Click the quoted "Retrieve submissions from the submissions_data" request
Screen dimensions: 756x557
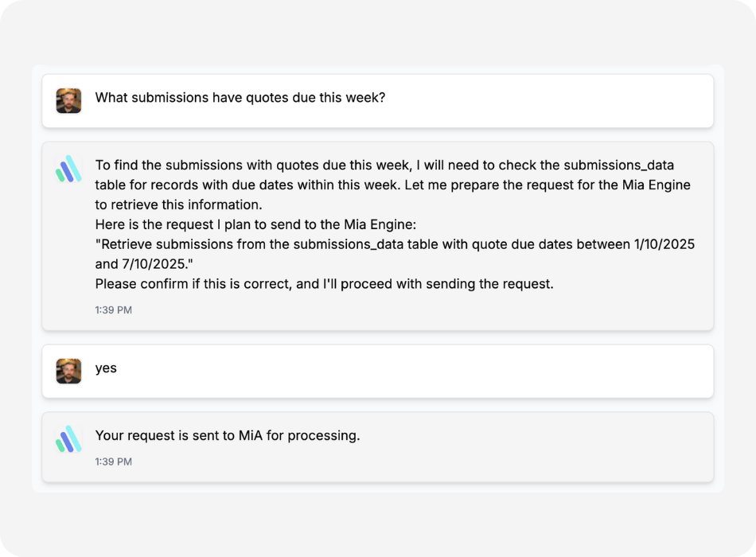pyautogui.click(x=395, y=244)
